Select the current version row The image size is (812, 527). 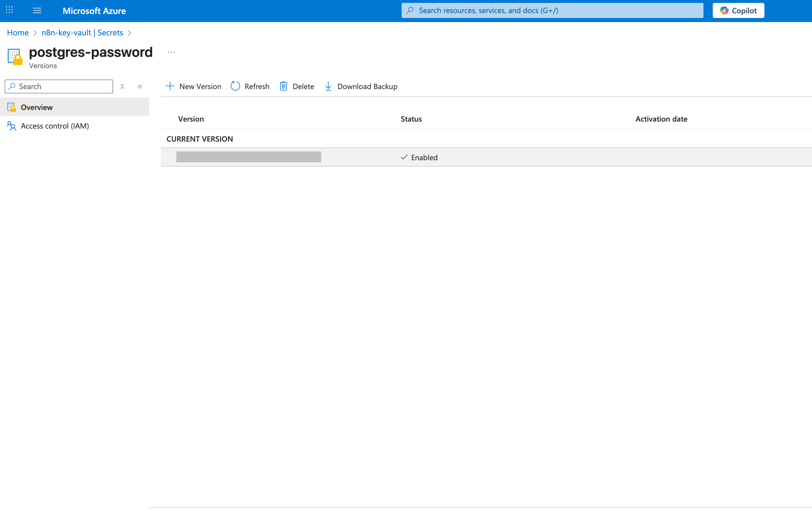coord(248,157)
